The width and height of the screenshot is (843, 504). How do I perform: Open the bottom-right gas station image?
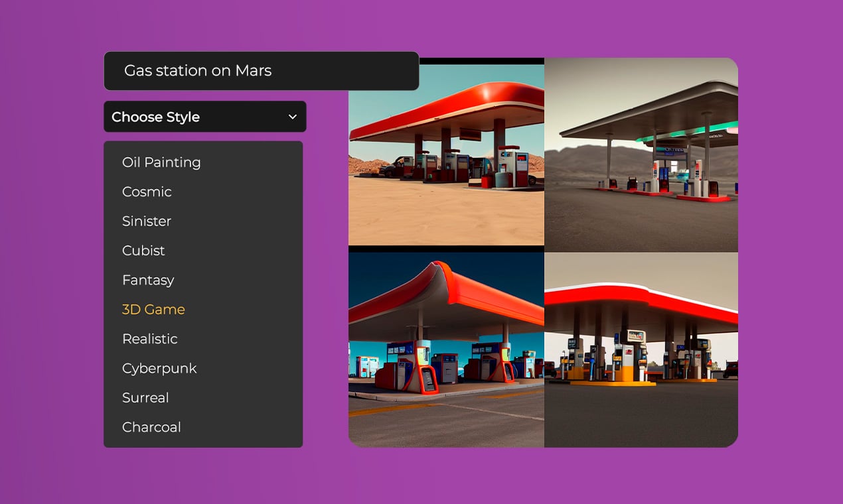tap(641, 348)
